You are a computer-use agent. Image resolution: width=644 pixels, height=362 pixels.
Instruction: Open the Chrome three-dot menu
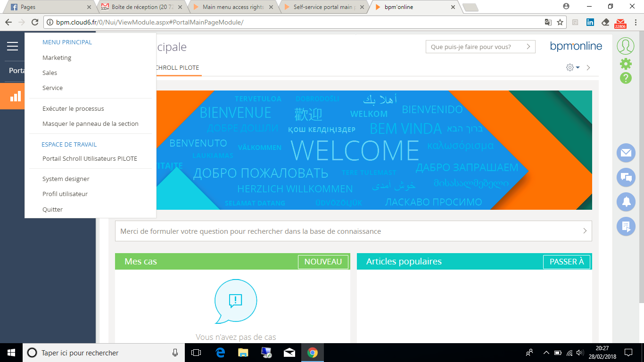coord(635,22)
